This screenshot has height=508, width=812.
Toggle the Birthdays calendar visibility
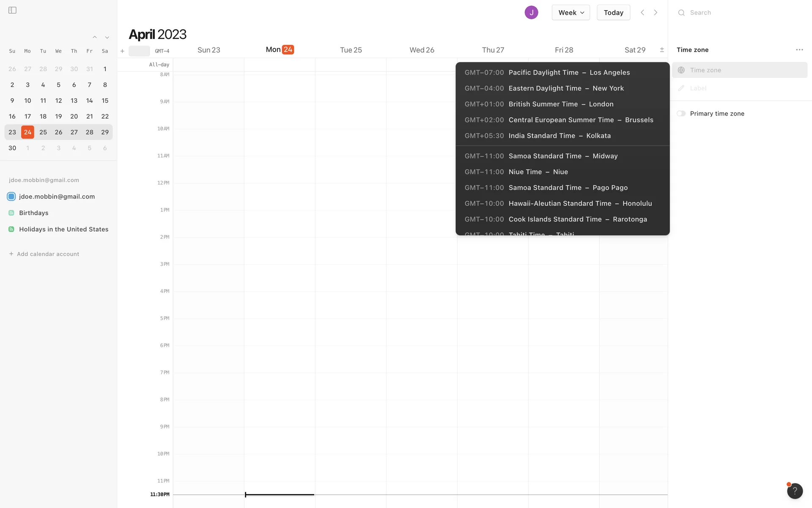pos(11,213)
